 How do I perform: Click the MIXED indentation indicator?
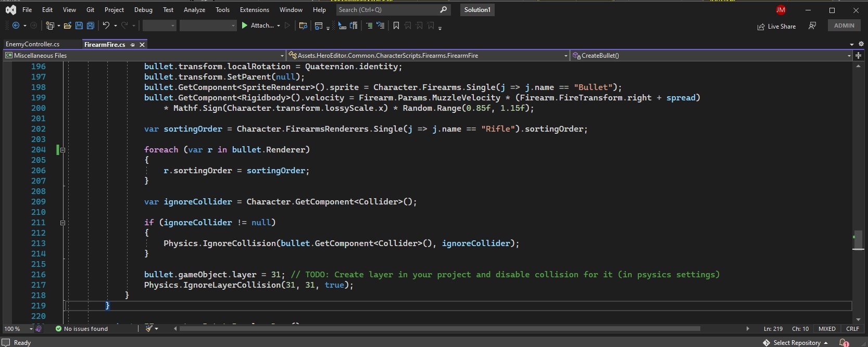coord(827,329)
